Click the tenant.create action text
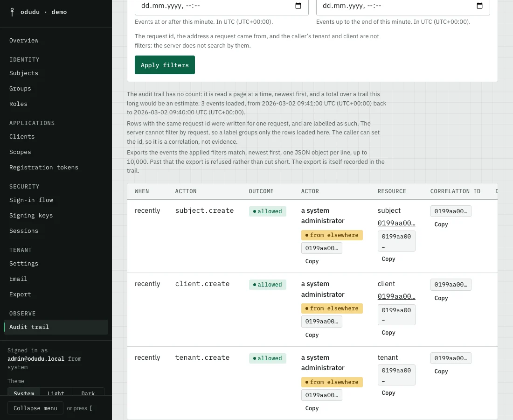 pyautogui.click(x=202, y=357)
